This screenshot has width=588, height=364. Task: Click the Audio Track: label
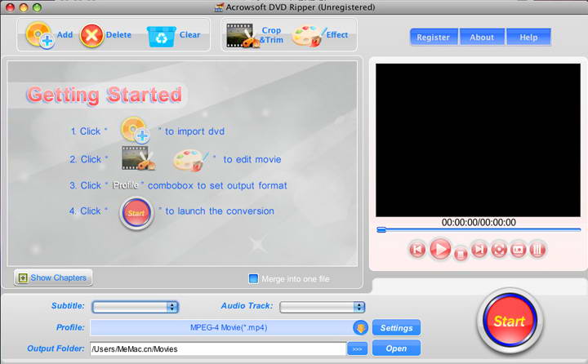pyautogui.click(x=247, y=306)
